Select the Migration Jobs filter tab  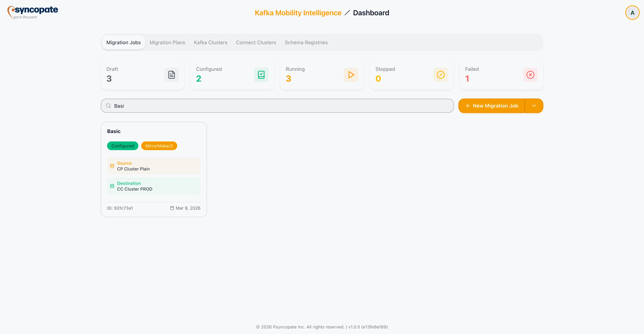coord(123,42)
